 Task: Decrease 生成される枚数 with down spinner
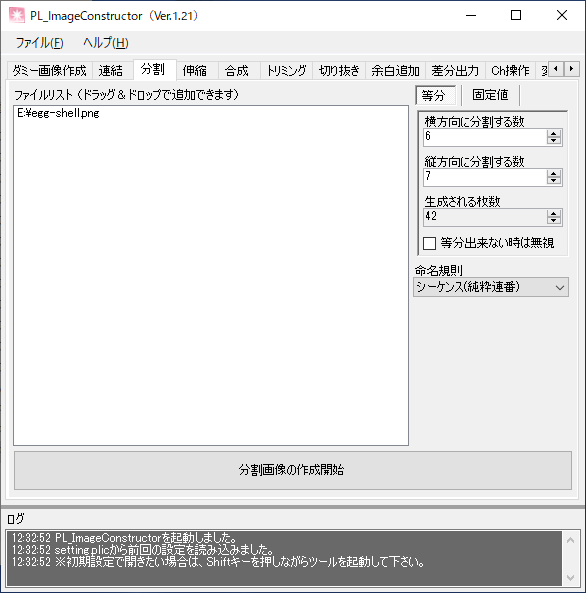[x=553, y=221]
